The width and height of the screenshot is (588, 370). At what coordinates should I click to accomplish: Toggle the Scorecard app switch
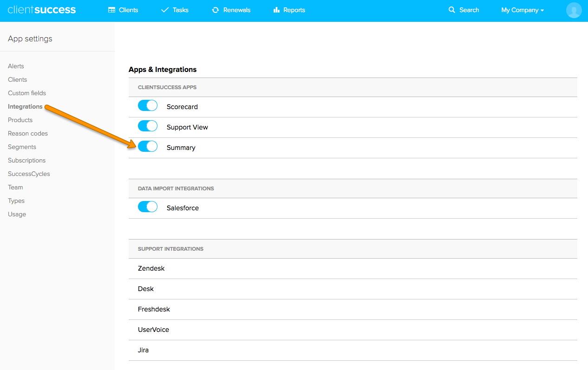point(148,106)
